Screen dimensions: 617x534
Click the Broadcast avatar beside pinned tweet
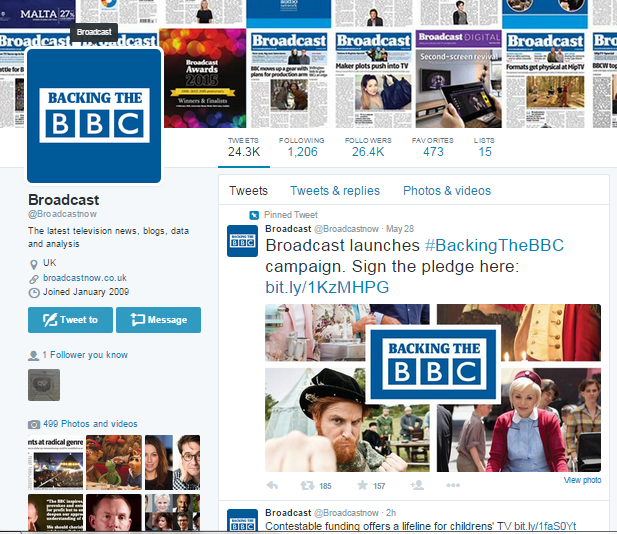pyautogui.click(x=242, y=241)
